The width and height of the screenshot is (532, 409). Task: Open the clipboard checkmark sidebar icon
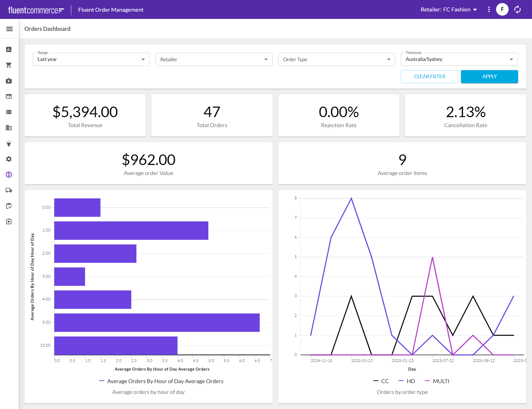click(x=9, y=206)
